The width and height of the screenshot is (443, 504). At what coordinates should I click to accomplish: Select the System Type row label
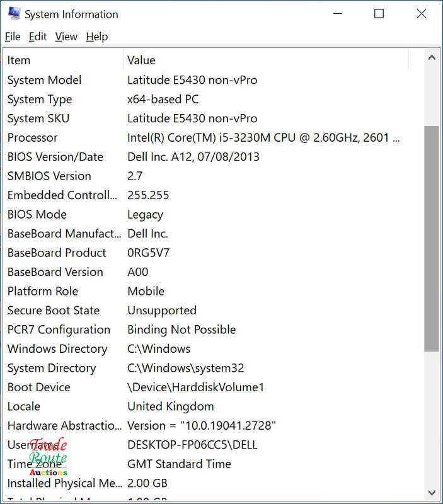click(40, 100)
